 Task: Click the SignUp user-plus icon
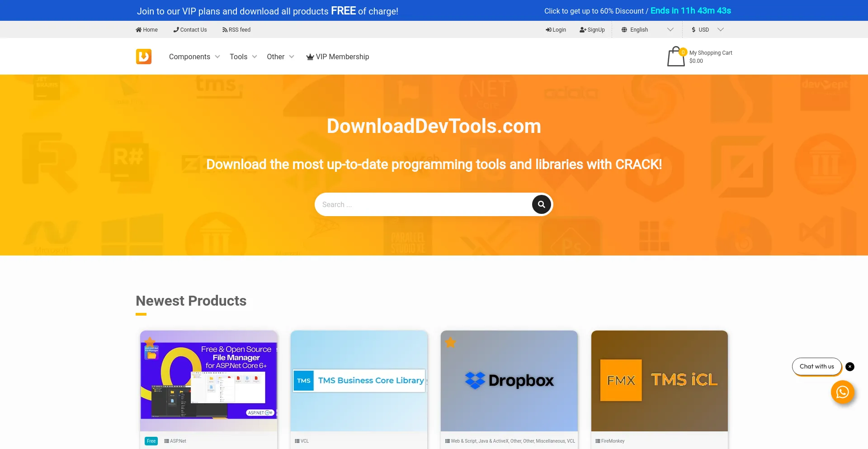tap(583, 30)
